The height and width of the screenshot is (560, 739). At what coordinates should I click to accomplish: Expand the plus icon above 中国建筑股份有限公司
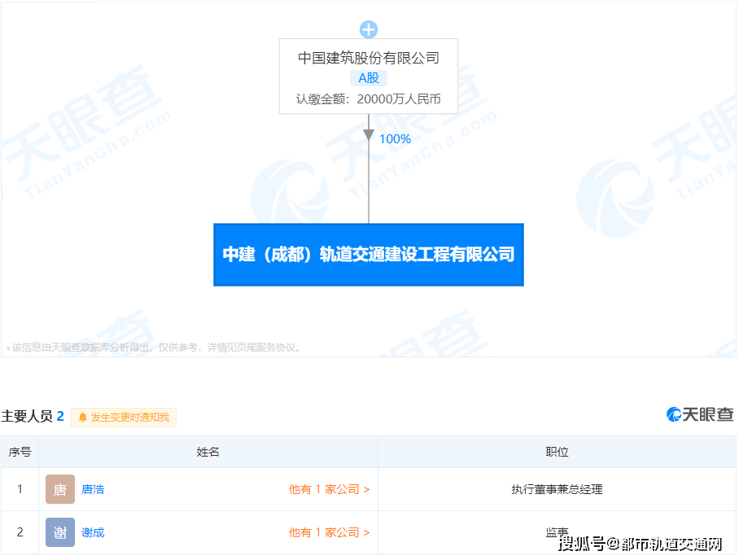[x=369, y=30]
